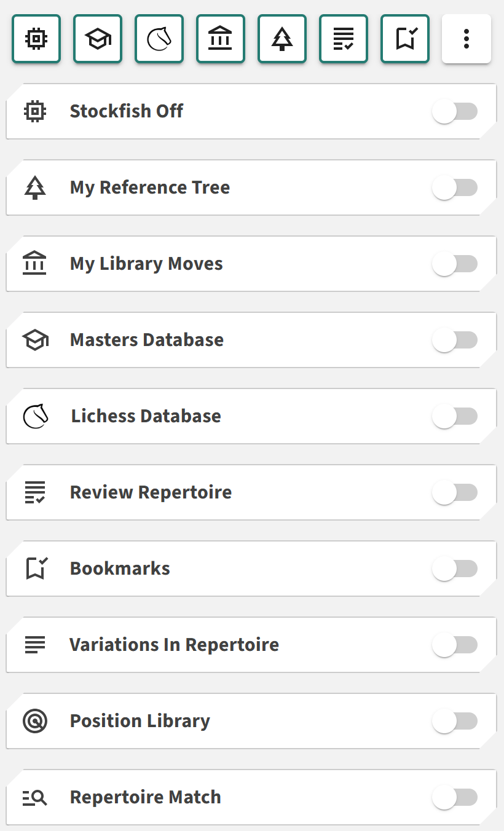The width and height of the screenshot is (504, 831).
Task: Select the Variations In Repertoire row label
Action: tap(174, 645)
